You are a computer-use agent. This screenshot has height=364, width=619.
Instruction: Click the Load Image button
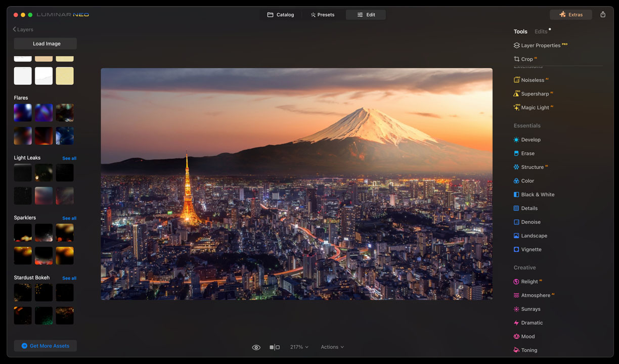point(46,43)
